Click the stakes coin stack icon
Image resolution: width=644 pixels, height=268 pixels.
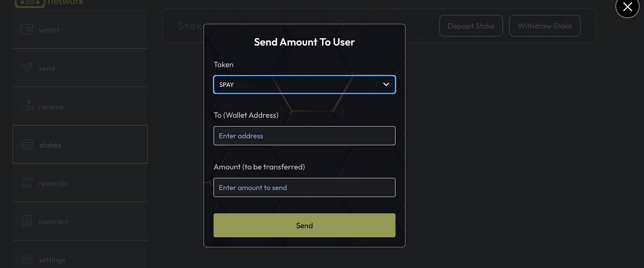point(27,145)
